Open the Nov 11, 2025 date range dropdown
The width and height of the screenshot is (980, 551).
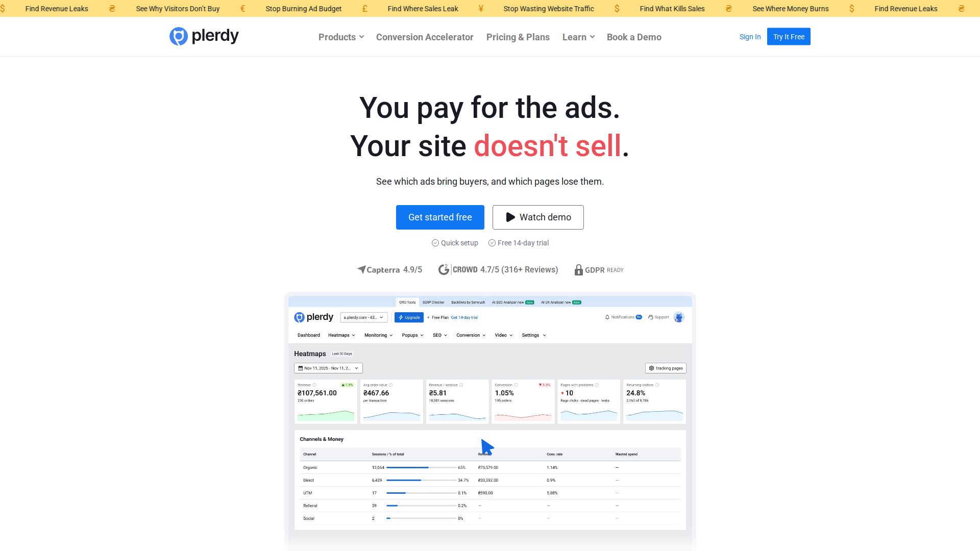(x=328, y=368)
